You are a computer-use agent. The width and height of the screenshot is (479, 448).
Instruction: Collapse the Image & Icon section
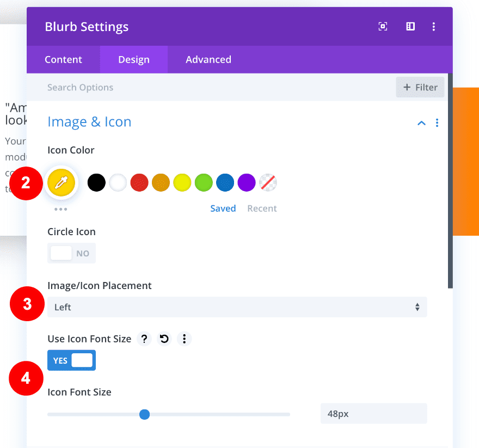[421, 123]
